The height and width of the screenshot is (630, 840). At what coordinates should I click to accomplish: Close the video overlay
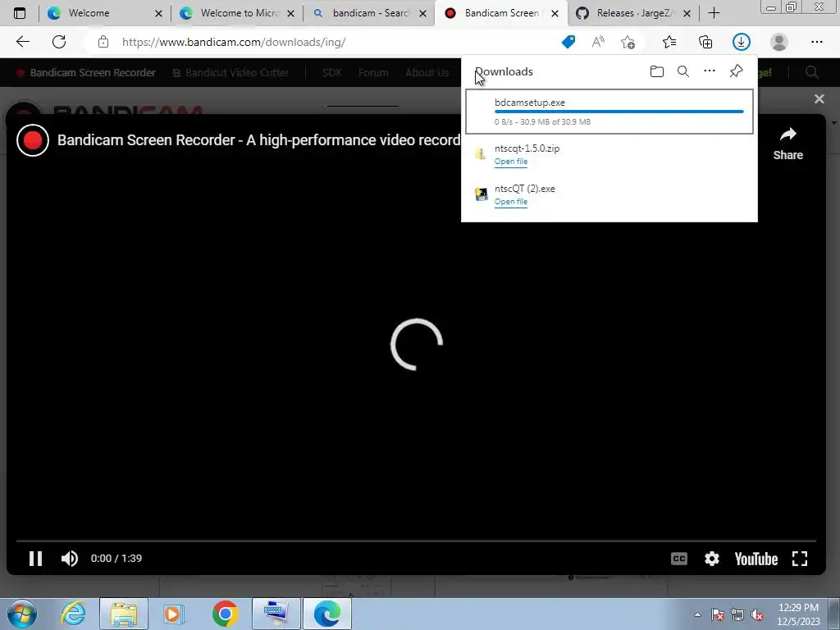point(819,98)
